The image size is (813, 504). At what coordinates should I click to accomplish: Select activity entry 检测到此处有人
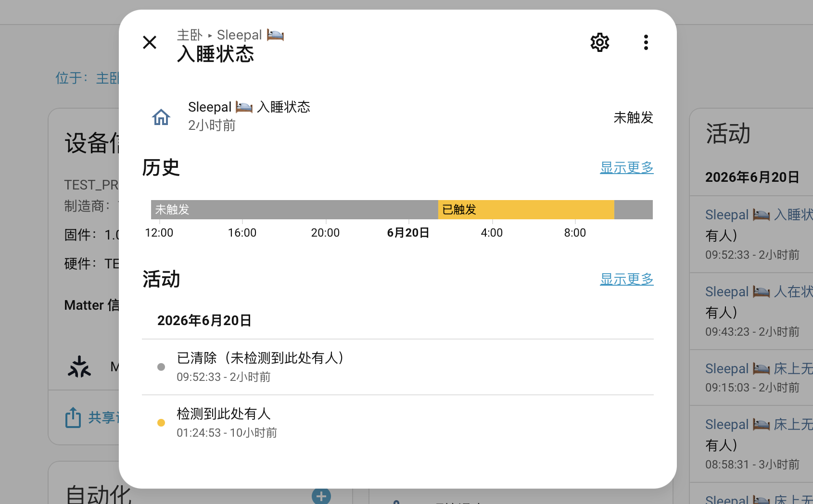(x=398, y=423)
